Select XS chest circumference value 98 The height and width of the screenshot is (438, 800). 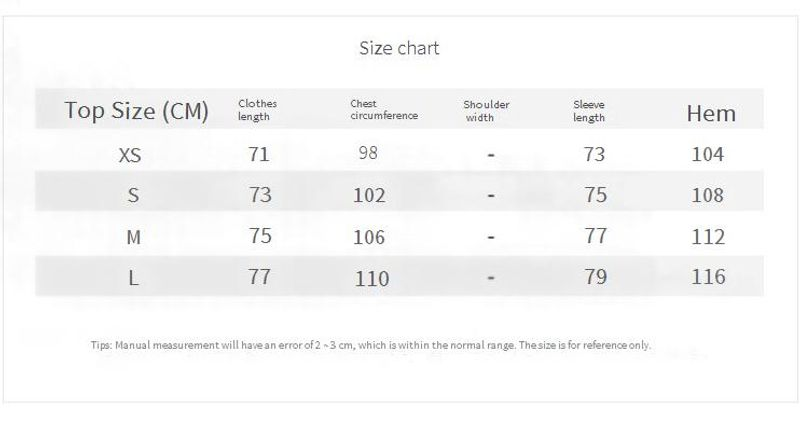coord(370,153)
